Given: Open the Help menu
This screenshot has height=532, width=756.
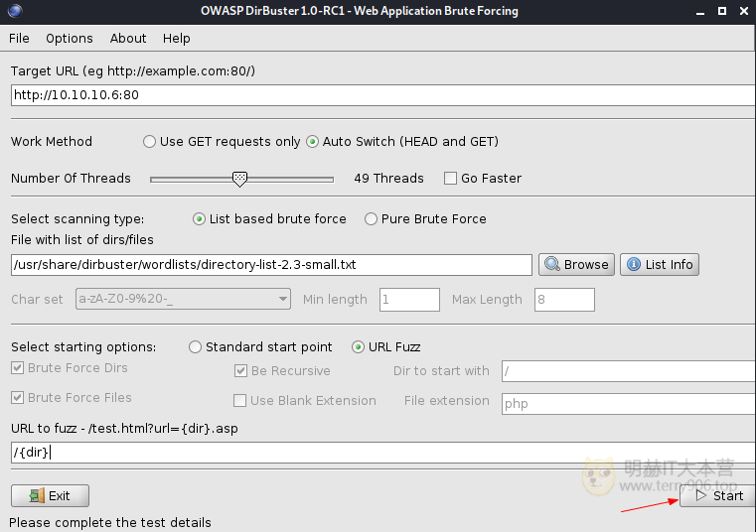Looking at the screenshot, I should pos(176,39).
